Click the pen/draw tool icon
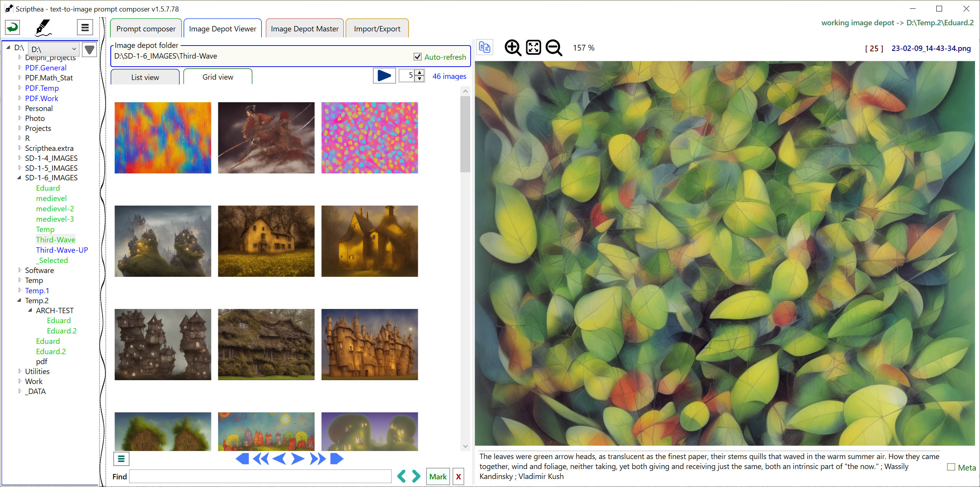Screen dimensions: 980x487 [43, 28]
